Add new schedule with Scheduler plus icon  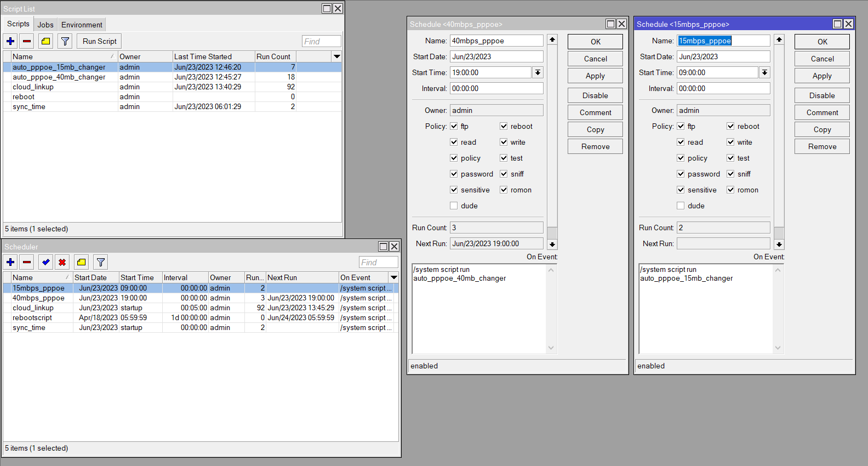pos(10,262)
